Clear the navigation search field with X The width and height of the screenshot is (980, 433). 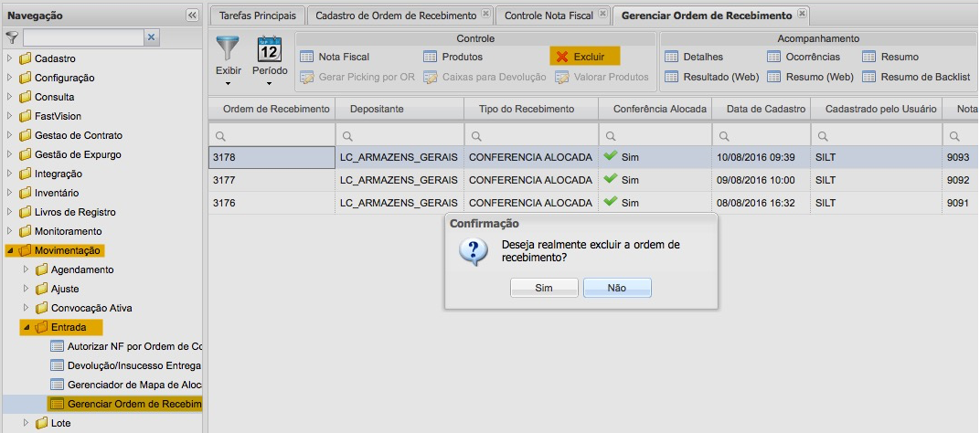click(151, 37)
